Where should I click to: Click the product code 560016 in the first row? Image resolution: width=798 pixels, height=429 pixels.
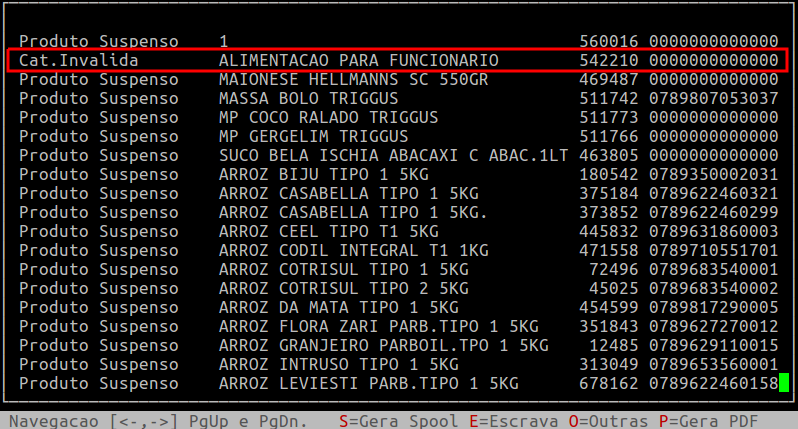(610, 41)
